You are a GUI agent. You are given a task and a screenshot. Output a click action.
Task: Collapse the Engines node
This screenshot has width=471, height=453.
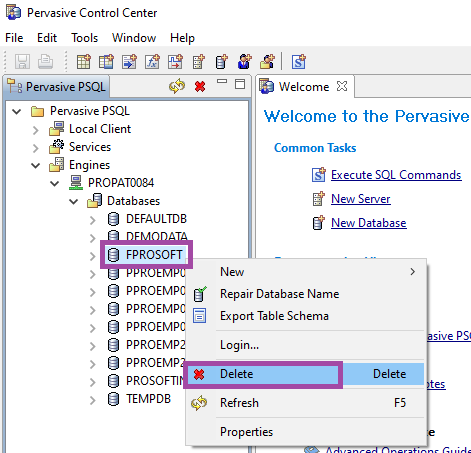(x=36, y=165)
